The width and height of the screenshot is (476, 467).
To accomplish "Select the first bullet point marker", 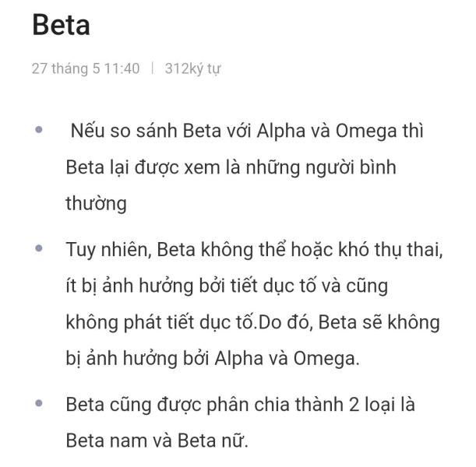I will point(39,130).
